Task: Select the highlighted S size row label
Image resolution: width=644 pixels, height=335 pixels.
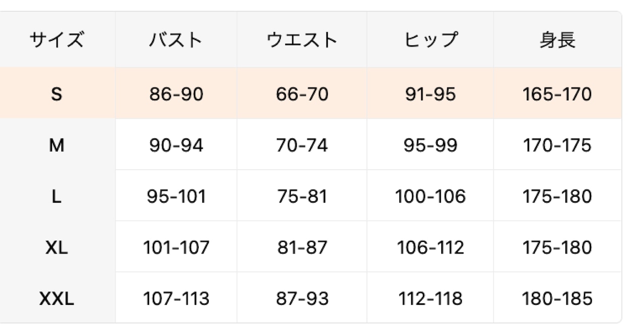Action: [x=56, y=94]
